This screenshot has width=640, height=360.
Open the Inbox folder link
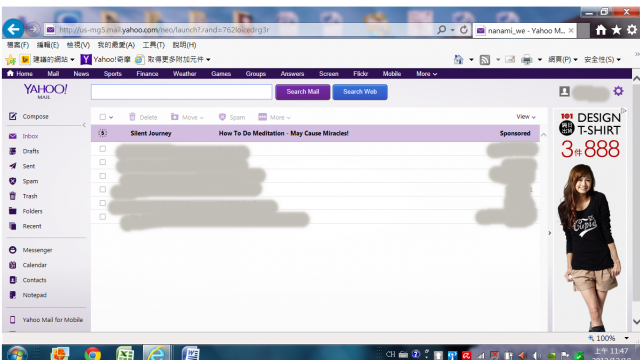[x=30, y=136]
